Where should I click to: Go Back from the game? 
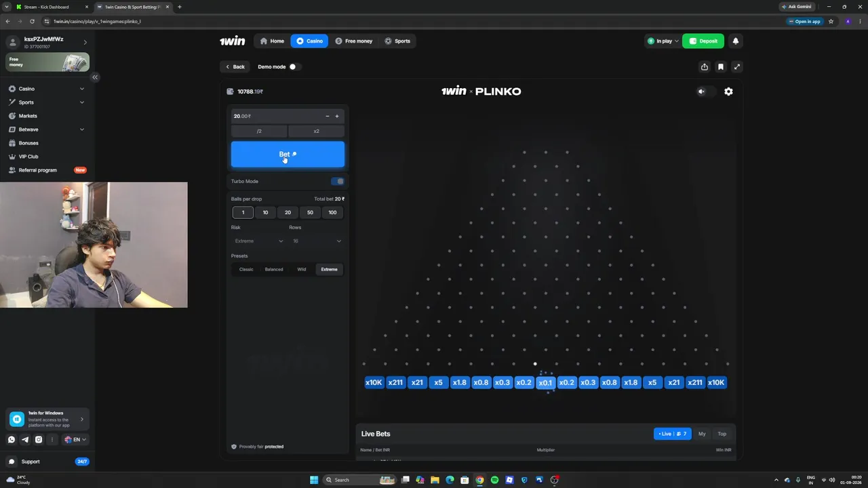pyautogui.click(x=235, y=66)
